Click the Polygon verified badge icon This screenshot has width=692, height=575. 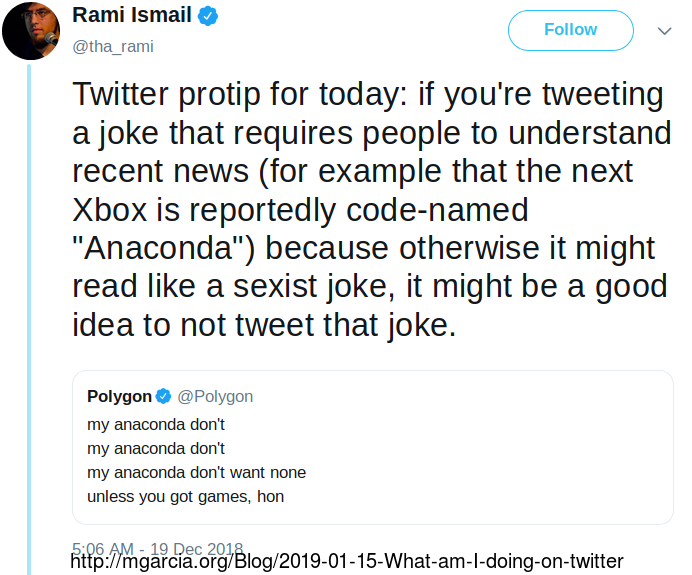[x=164, y=396]
